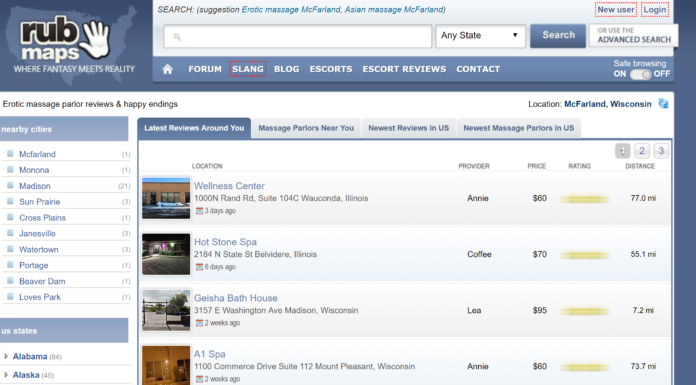
Task: Open the ESCORT REVIEWS menu item
Action: tap(404, 69)
